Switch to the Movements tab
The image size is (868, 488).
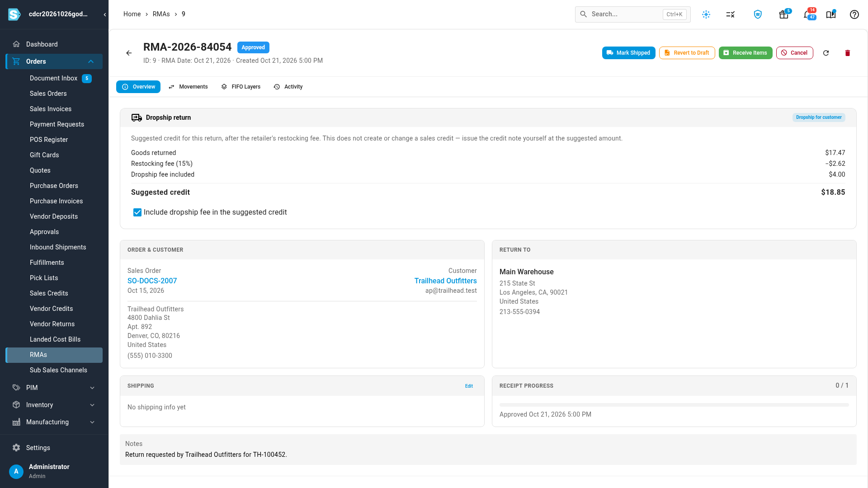click(x=188, y=87)
